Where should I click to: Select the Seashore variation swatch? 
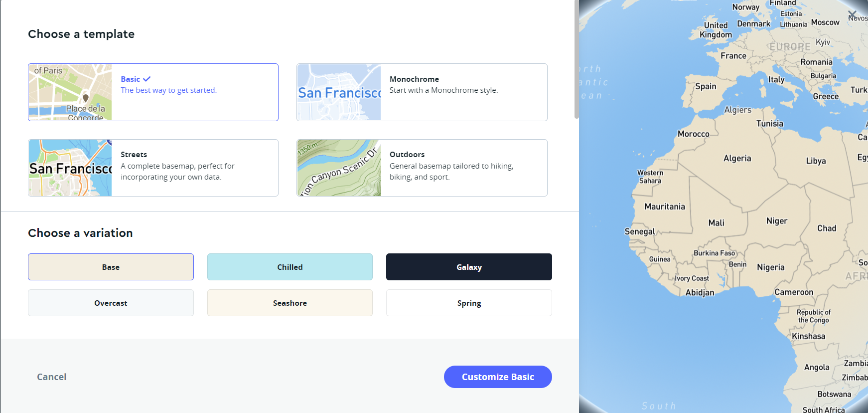(x=290, y=303)
